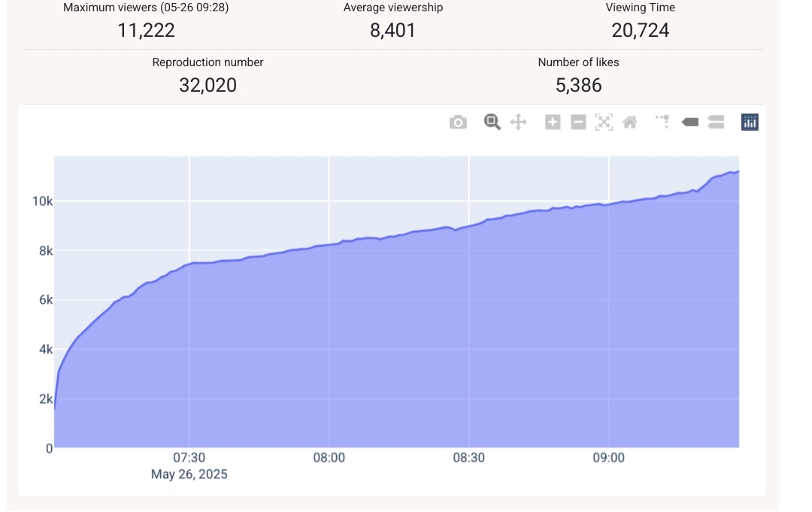Click the 20,724 viewing time value
The height and width of the screenshot is (512, 812).
[x=640, y=31]
